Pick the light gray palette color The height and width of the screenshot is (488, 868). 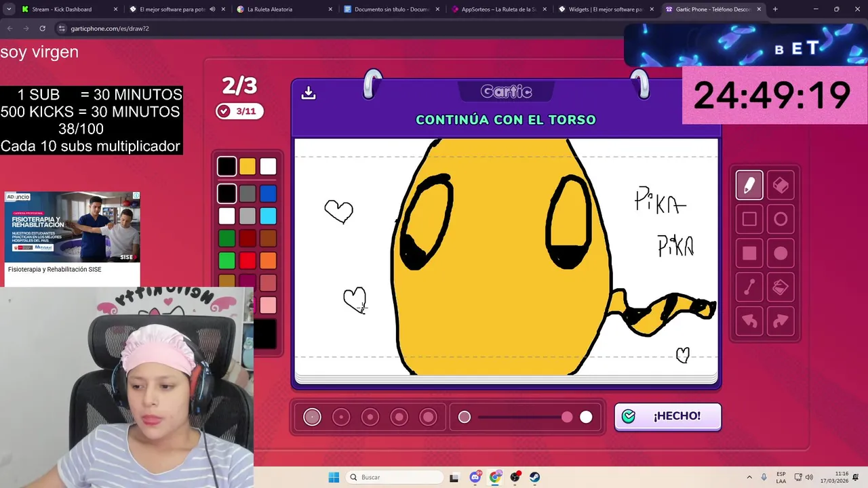pyautogui.click(x=248, y=216)
